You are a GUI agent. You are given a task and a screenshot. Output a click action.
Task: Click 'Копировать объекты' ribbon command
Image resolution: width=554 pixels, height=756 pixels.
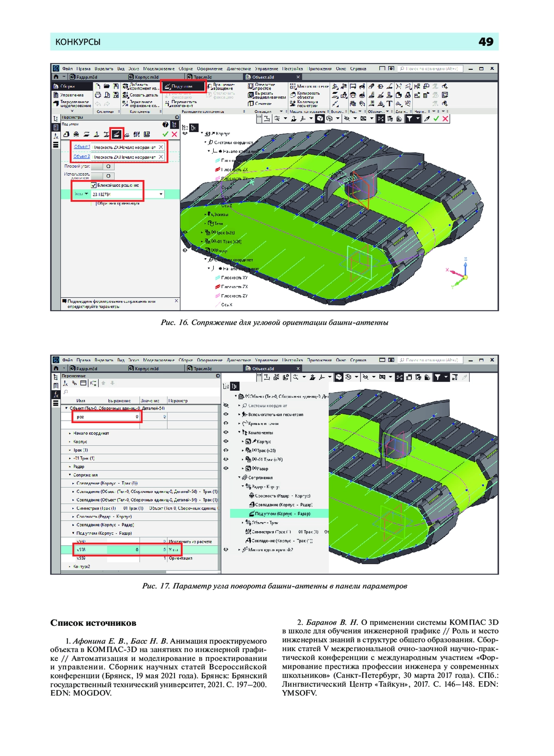click(x=305, y=95)
